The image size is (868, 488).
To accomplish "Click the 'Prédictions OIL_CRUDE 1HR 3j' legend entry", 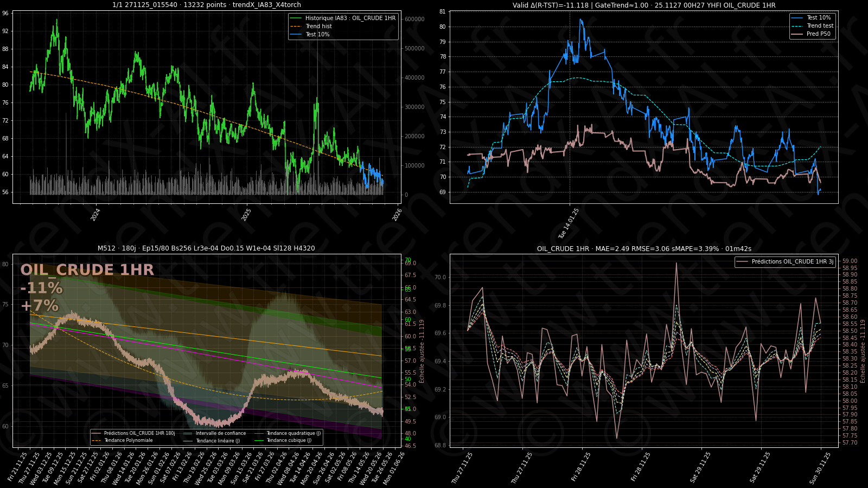I will coord(792,261).
